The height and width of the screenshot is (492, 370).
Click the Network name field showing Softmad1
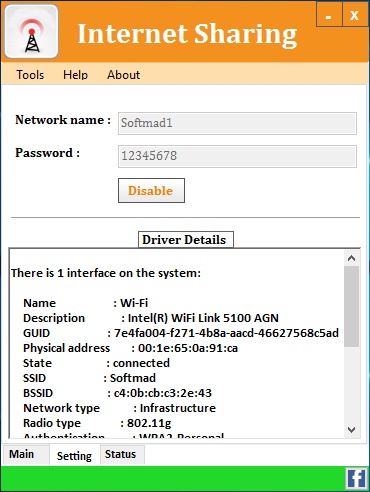237,123
